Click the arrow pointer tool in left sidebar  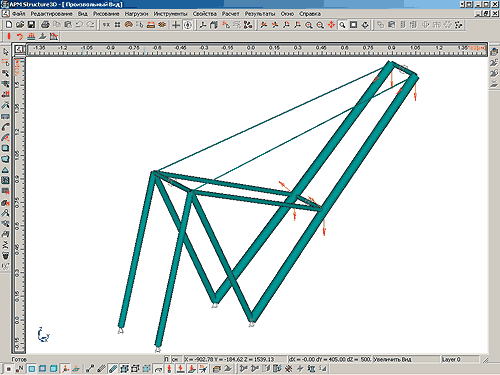5,52
